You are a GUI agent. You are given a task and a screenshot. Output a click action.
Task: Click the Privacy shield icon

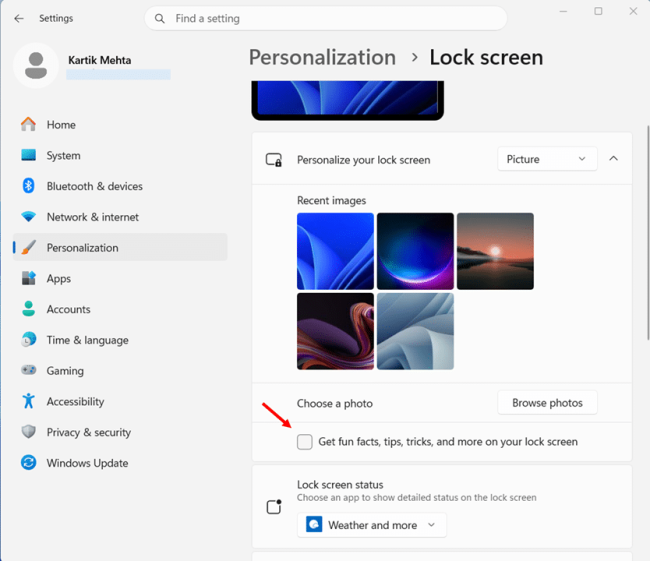click(28, 432)
